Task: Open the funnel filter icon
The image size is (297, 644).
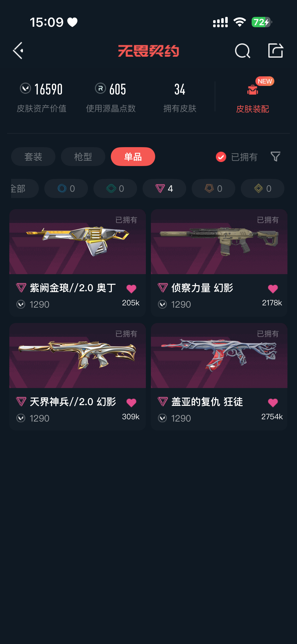Action: 275,156
